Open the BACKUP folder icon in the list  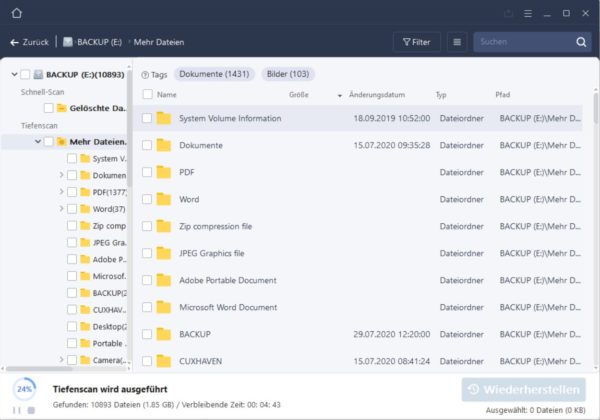pyautogui.click(x=164, y=334)
